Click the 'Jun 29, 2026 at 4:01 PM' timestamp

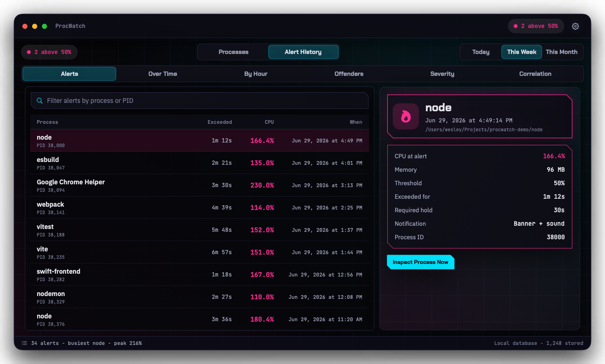pyautogui.click(x=327, y=163)
